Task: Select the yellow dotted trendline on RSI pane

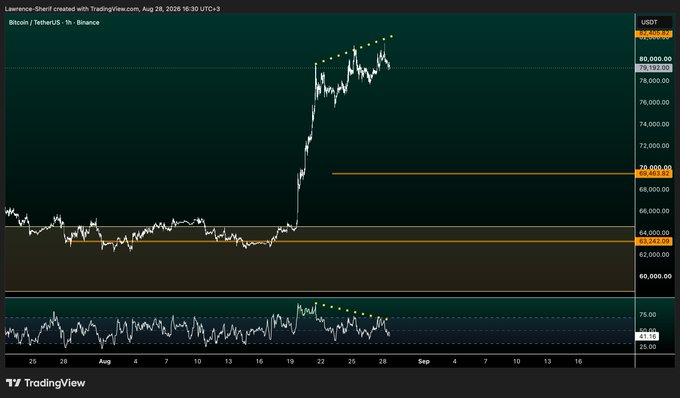Action: point(351,311)
